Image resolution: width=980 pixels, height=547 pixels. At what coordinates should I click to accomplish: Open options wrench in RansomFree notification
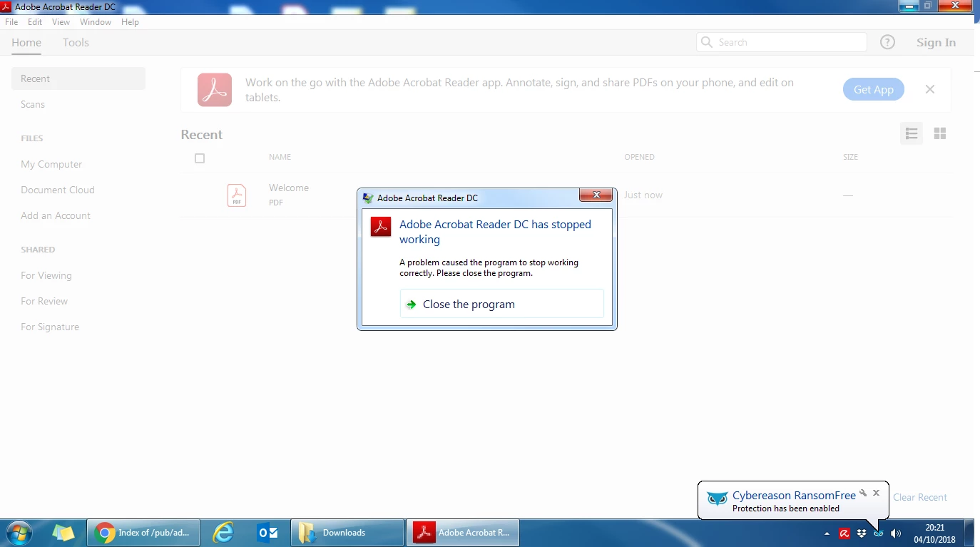(863, 493)
